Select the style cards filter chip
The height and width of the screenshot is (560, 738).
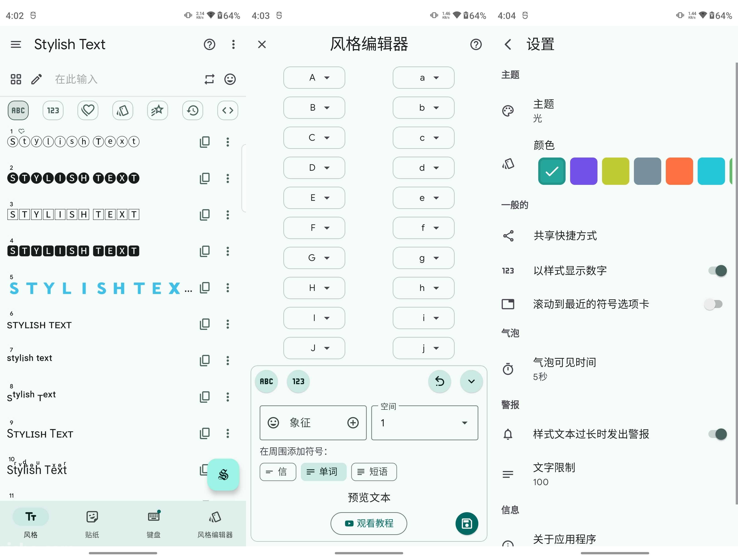coord(123,110)
